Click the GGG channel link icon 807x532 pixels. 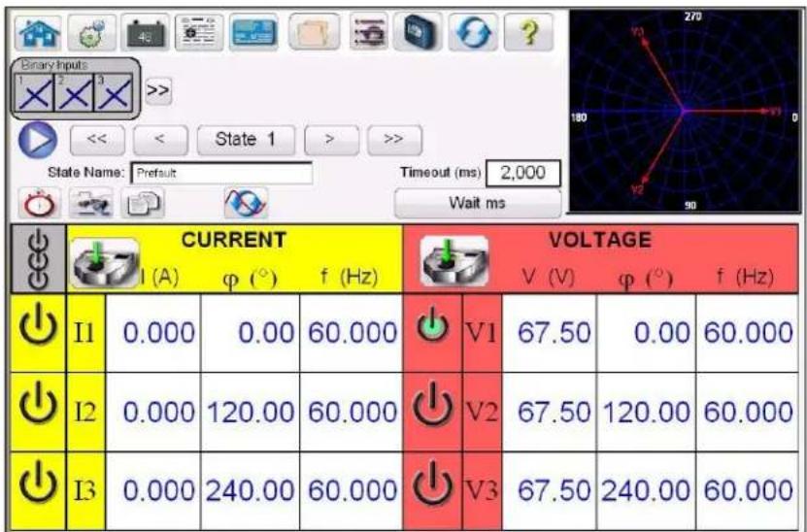point(38,259)
